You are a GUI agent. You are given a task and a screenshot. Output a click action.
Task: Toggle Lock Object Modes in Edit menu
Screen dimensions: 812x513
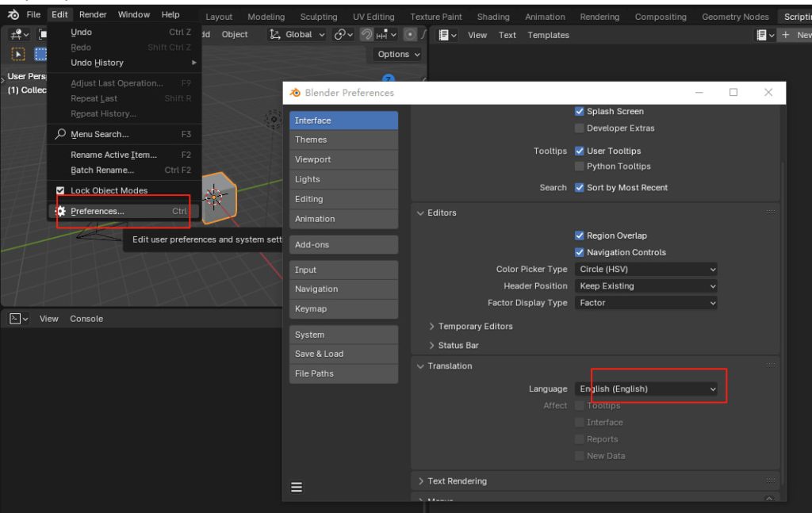[60, 190]
